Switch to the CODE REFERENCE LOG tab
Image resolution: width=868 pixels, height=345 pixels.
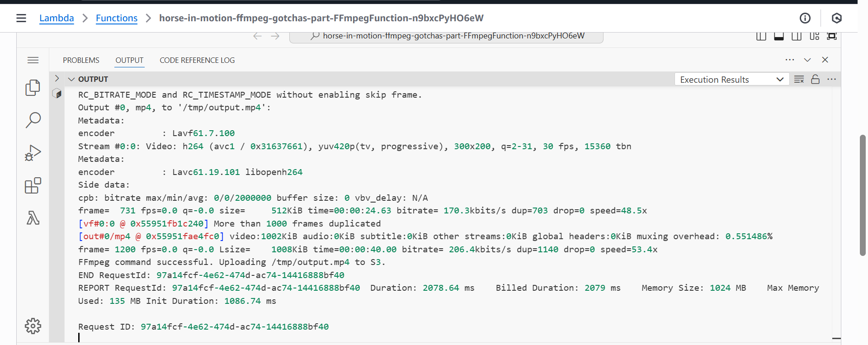pos(197,60)
